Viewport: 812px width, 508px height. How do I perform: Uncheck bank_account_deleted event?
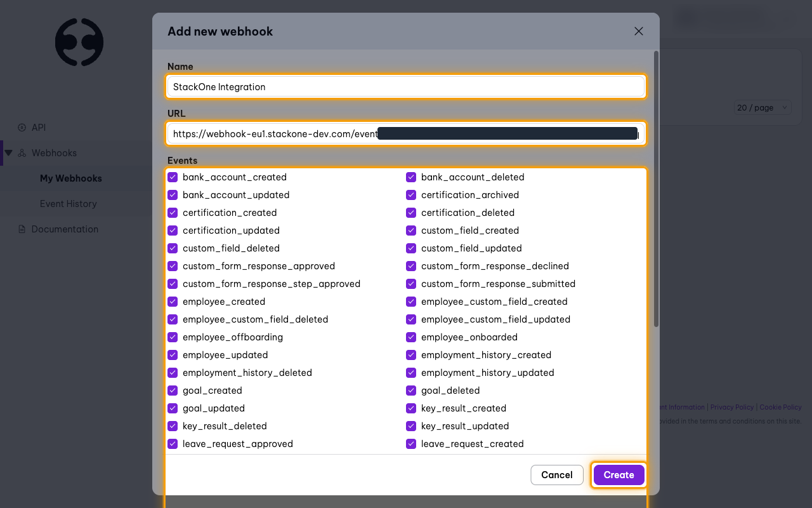pos(411,177)
